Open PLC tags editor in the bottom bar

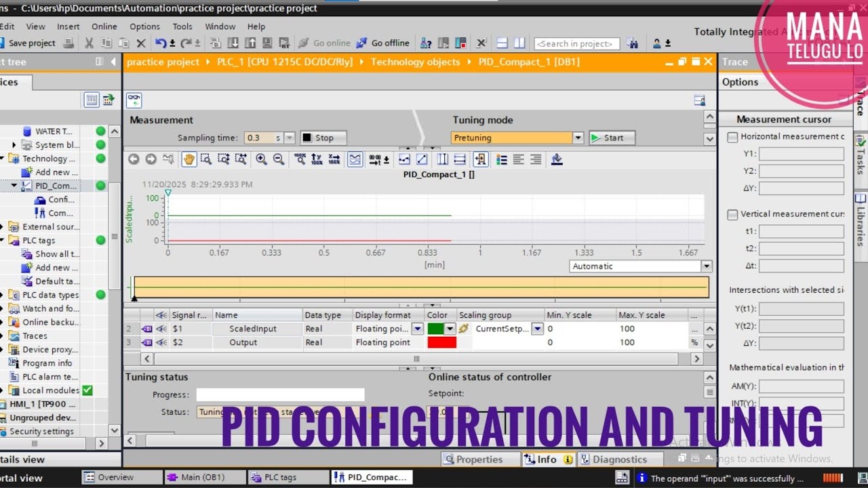(288, 477)
